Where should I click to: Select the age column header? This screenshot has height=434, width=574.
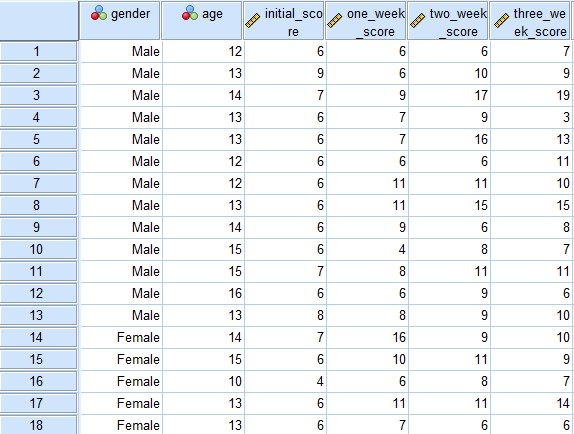click(x=202, y=20)
